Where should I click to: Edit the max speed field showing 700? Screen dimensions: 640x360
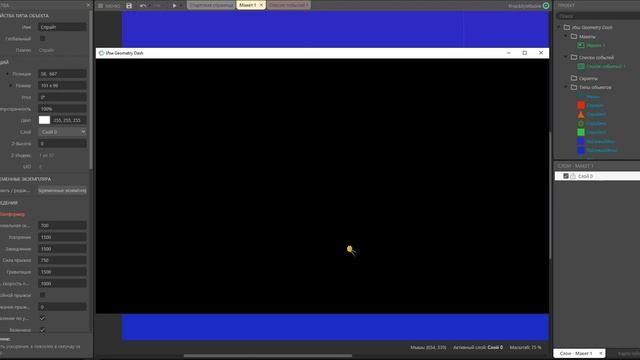pos(62,225)
